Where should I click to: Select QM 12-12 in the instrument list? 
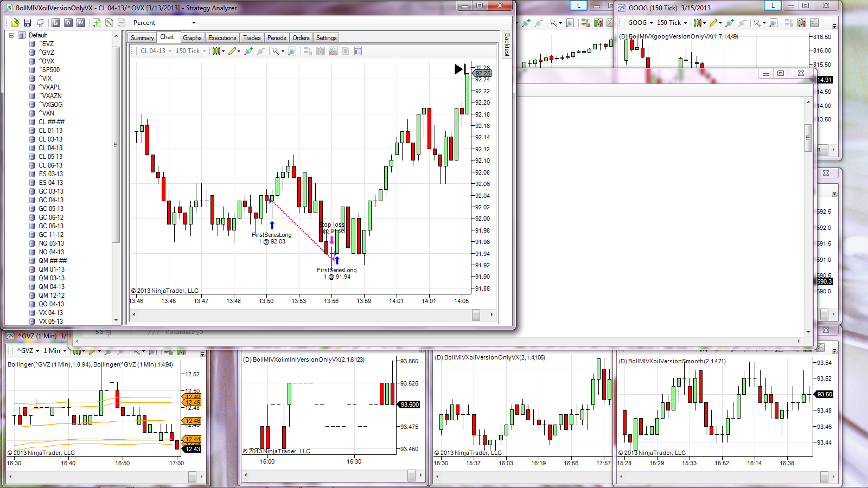pos(52,296)
